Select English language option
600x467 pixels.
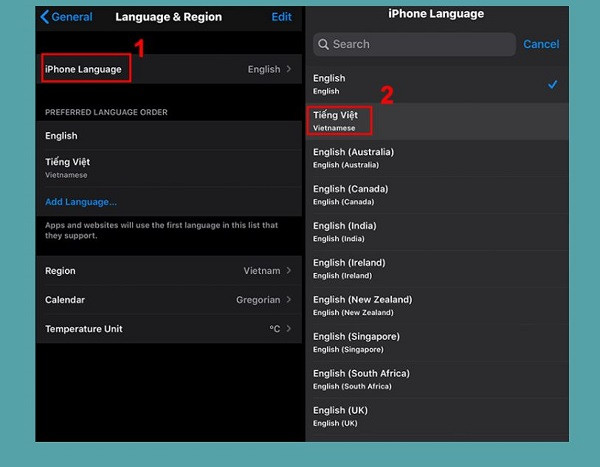pyautogui.click(x=437, y=84)
